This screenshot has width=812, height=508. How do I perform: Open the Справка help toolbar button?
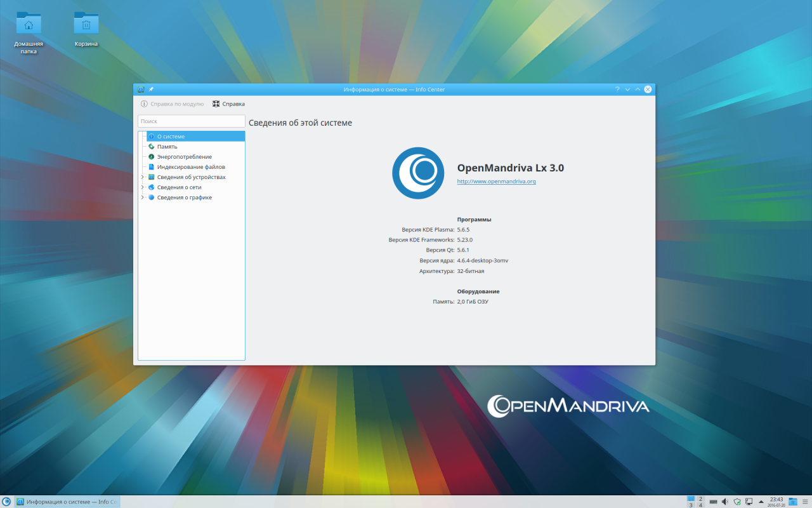pyautogui.click(x=228, y=104)
